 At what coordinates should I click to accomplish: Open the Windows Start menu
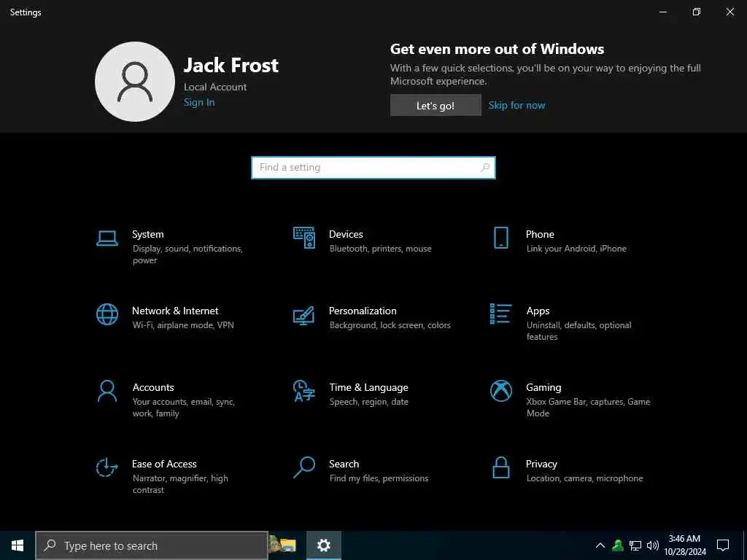coord(18,545)
